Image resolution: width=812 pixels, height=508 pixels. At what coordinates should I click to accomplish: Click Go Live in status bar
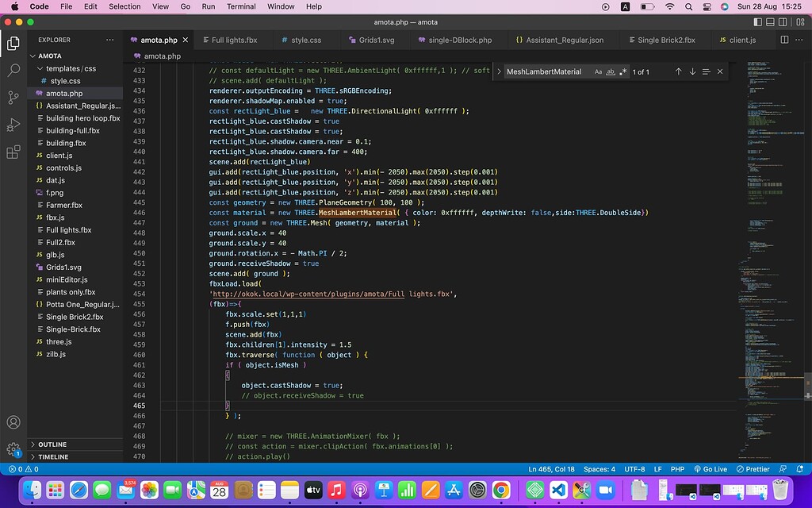pyautogui.click(x=710, y=469)
